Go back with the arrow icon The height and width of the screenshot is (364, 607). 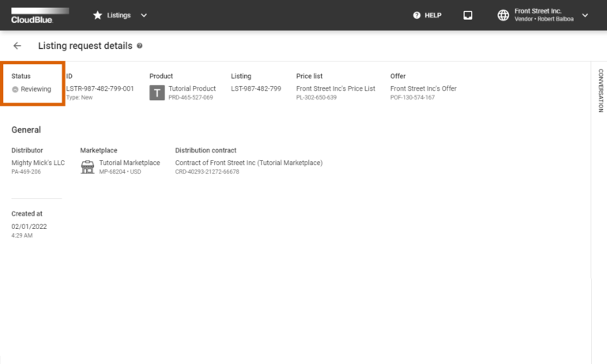tap(17, 46)
